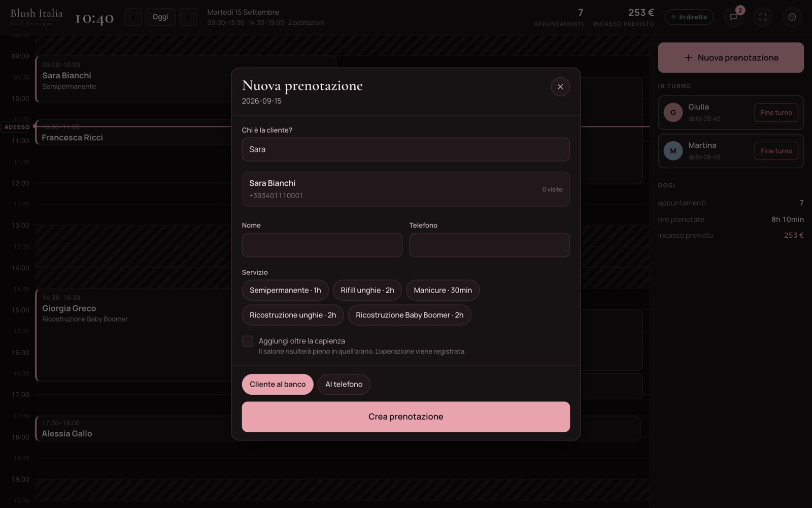Go to next day arrow
812x508 pixels.
(x=188, y=17)
